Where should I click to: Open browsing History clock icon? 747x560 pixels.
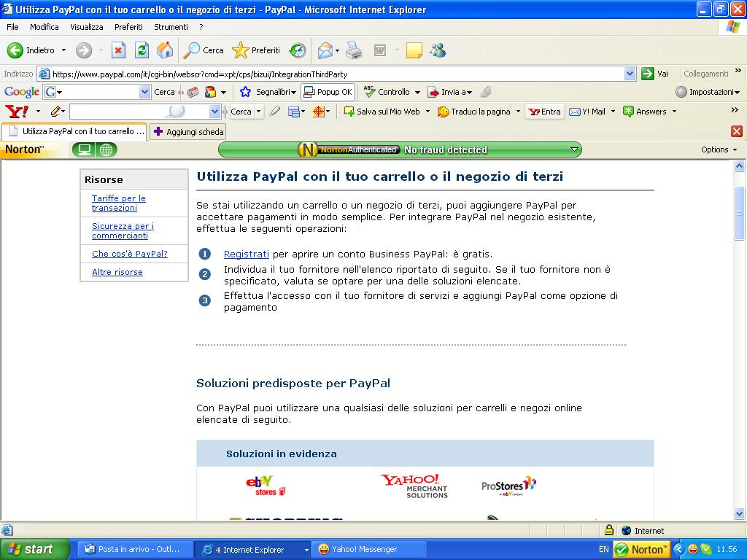(x=298, y=50)
